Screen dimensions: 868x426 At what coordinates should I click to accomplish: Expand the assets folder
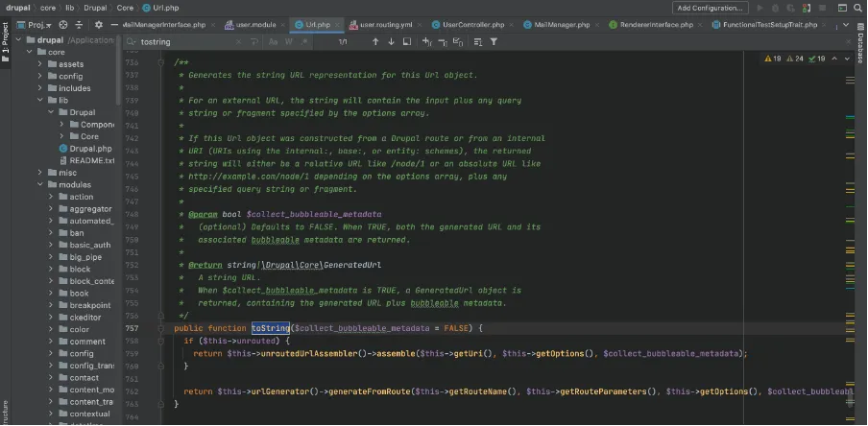40,64
